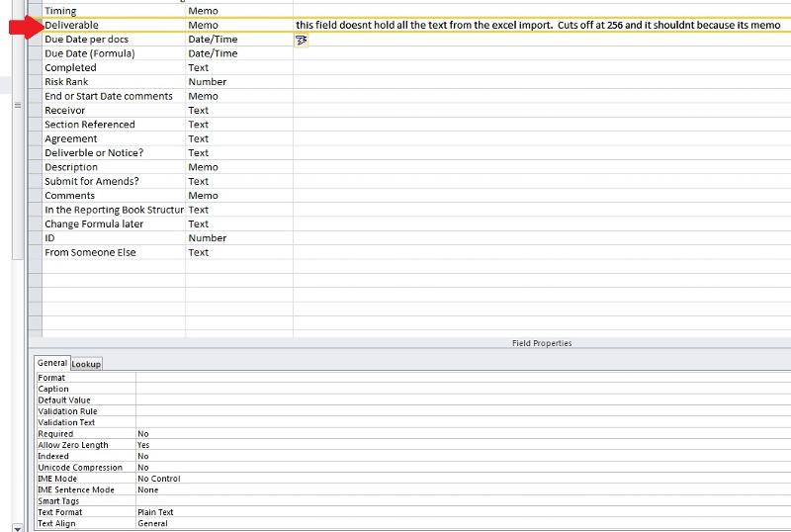
Task: Select the Deliverable field name cell
Action: (x=114, y=25)
